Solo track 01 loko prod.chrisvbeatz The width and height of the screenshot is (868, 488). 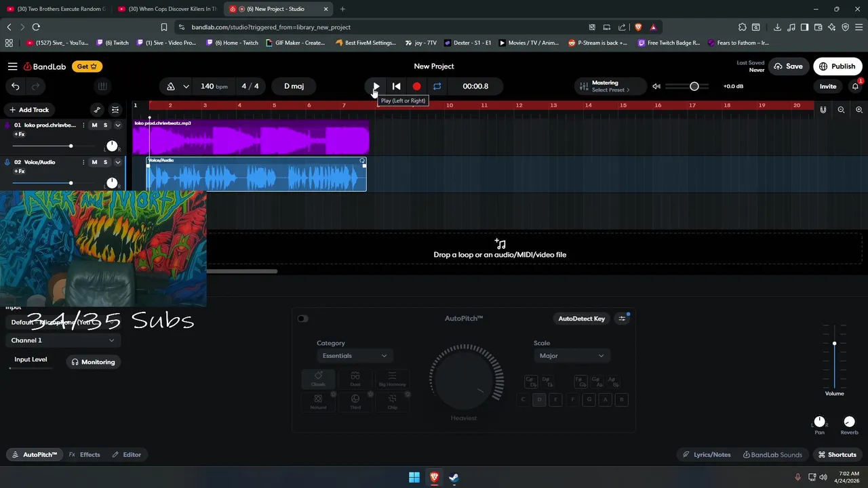[x=105, y=125]
